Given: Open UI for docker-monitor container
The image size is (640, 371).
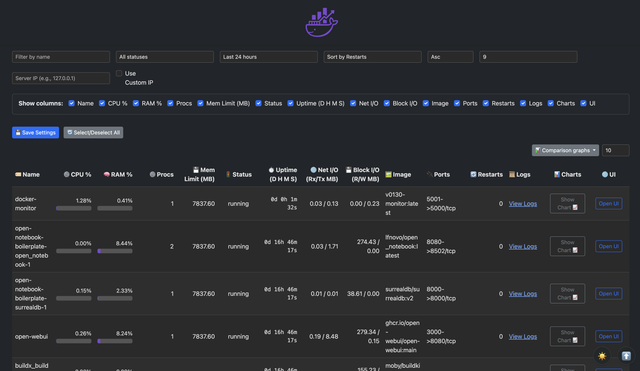Looking at the screenshot, I should (x=609, y=203).
